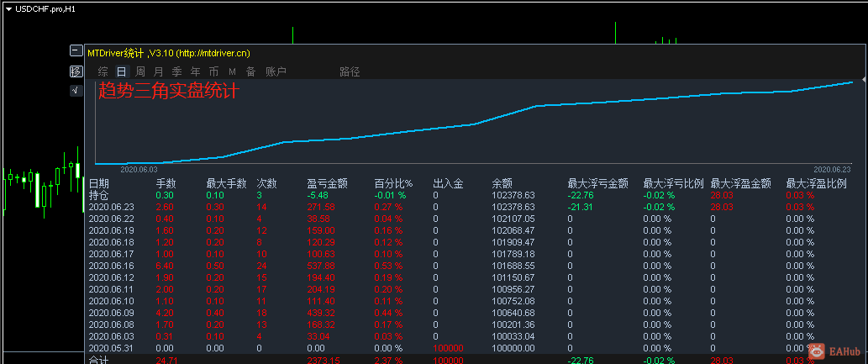The width and height of the screenshot is (868, 364).
Task: Switch to the 综 summary tab
Action: (x=103, y=71)
